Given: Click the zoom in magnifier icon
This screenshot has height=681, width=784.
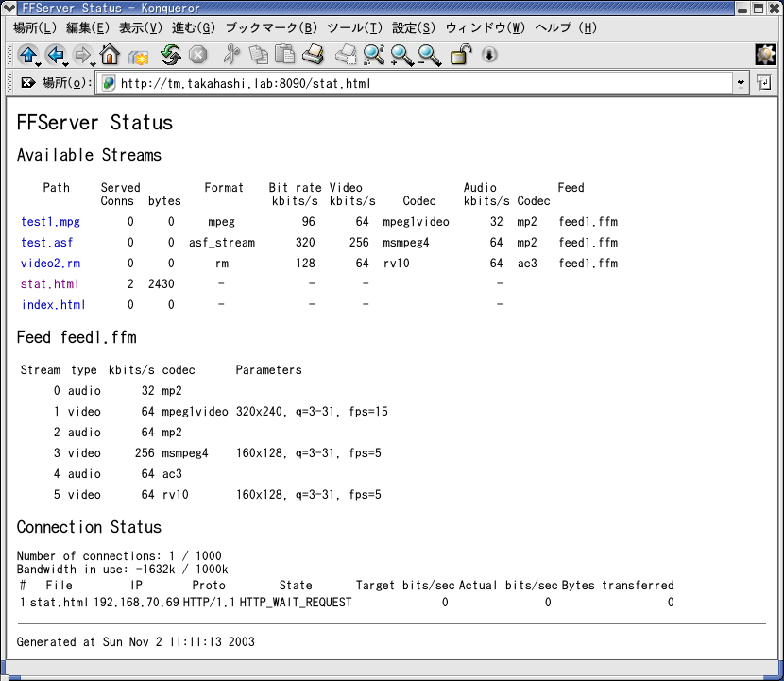Looking at the screenshot, I should click(402, 55).
